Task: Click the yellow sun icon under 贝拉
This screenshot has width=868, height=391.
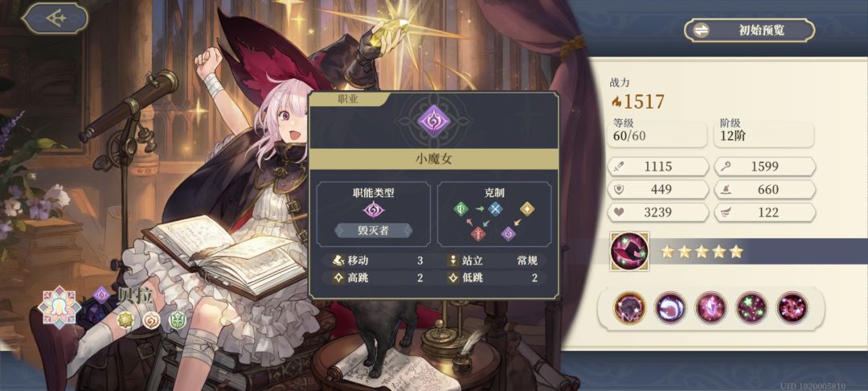Action: [x=125, y=320]
